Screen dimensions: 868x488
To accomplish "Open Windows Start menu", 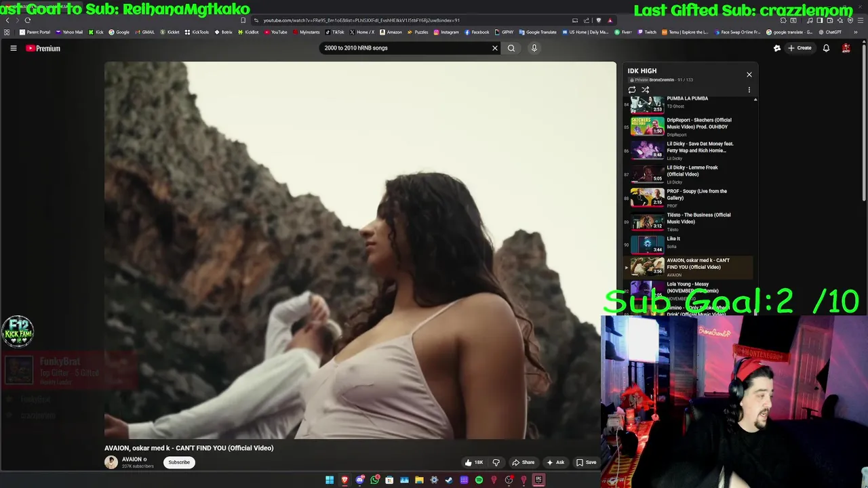I will point(330,480).
